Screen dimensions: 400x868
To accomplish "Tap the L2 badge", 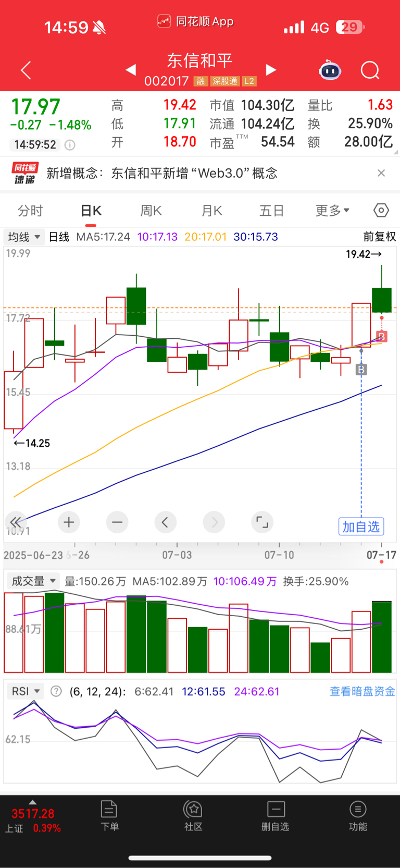I will click(x=249, y=81).
